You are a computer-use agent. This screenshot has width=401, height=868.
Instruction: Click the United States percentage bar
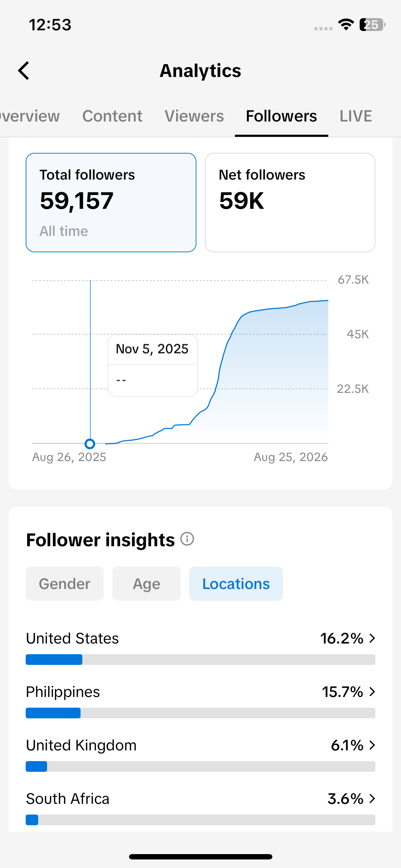tap(200, 660)
